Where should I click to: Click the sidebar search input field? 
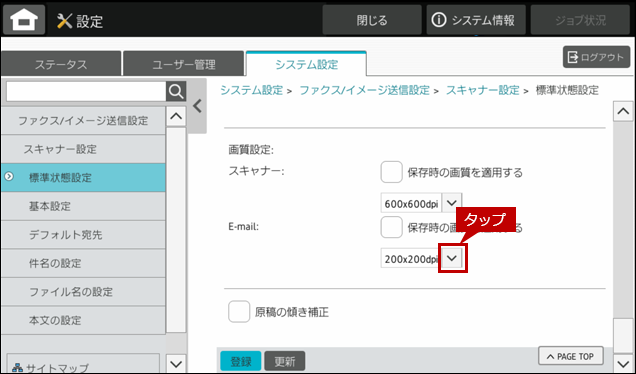[x=86, y=92]
